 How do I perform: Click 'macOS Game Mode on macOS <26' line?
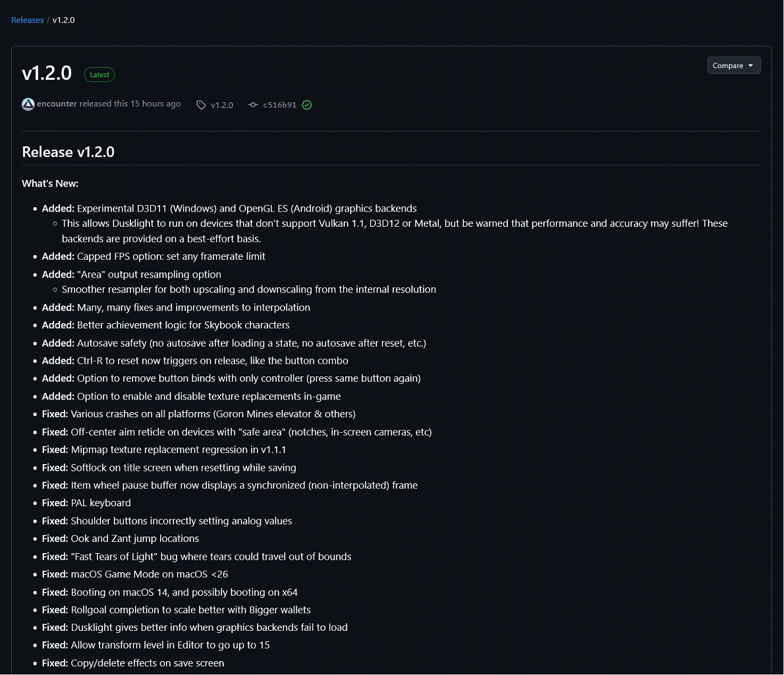(135, 574)
